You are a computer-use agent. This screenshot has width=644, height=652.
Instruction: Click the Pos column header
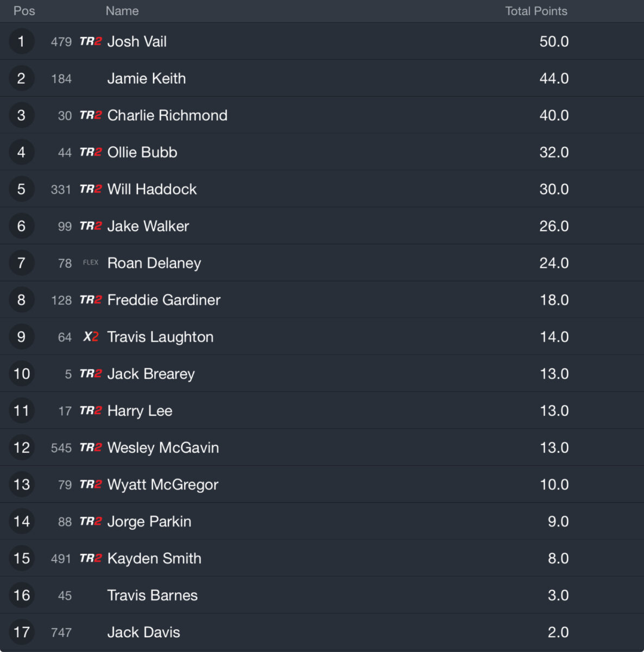click(x=24, y=11)
